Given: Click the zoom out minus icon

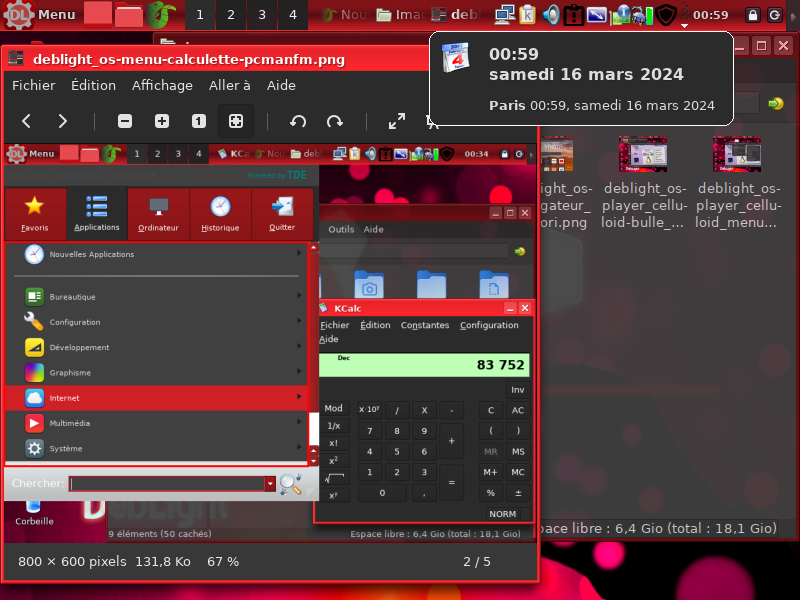Looking at the screenshot, I should 125,121.
